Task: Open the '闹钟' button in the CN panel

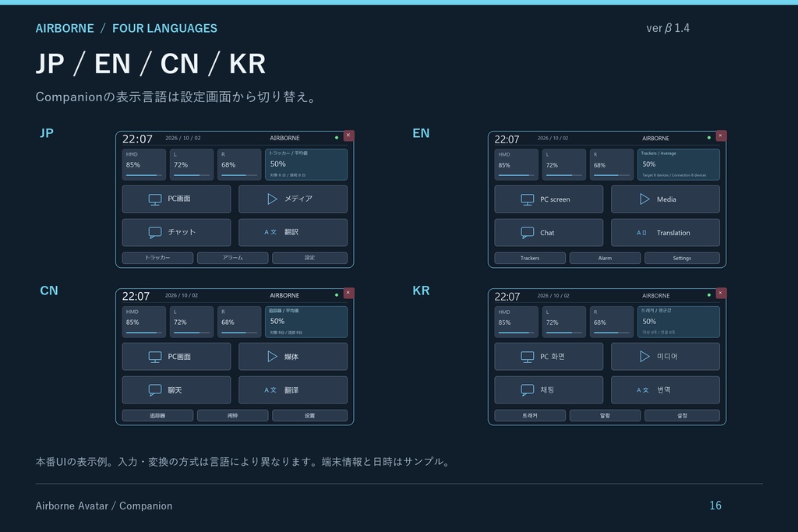Action: click(x=232, y=415)
